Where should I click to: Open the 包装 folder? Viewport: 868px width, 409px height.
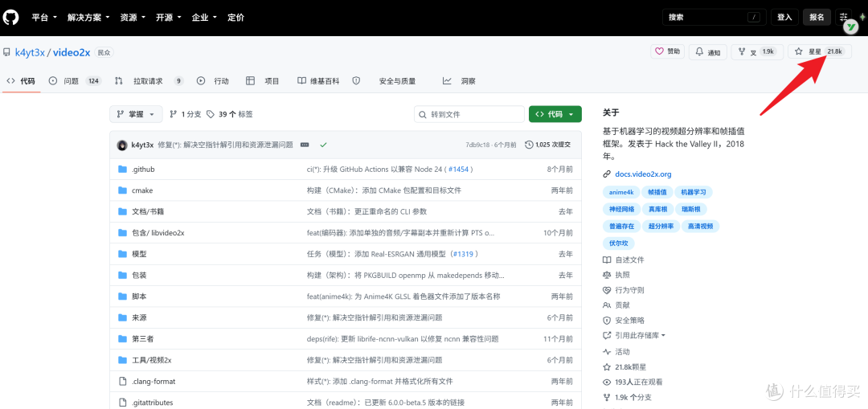(139, 275)
